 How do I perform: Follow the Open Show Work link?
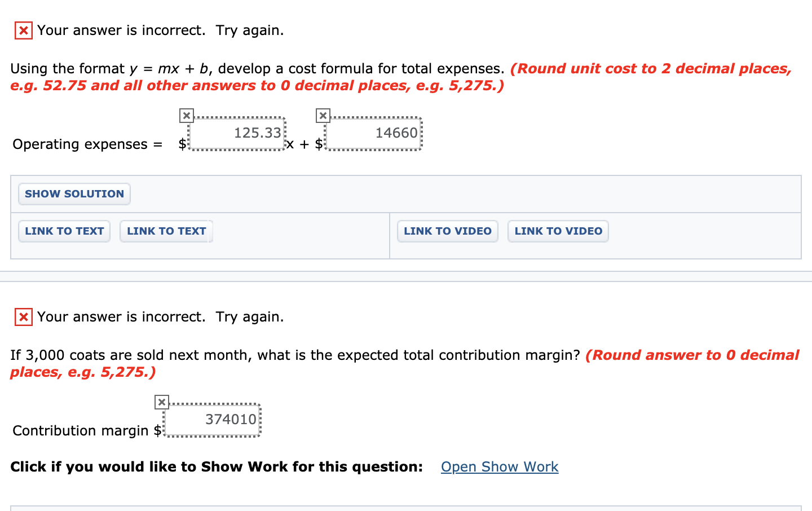500,467
